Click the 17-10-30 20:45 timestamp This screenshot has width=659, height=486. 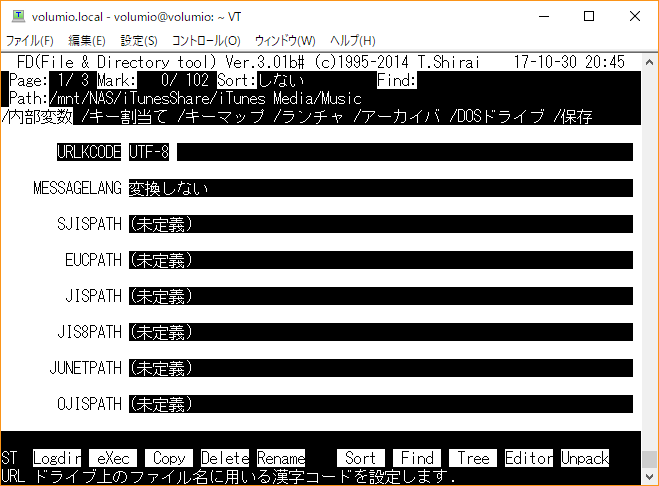[569, 62]
